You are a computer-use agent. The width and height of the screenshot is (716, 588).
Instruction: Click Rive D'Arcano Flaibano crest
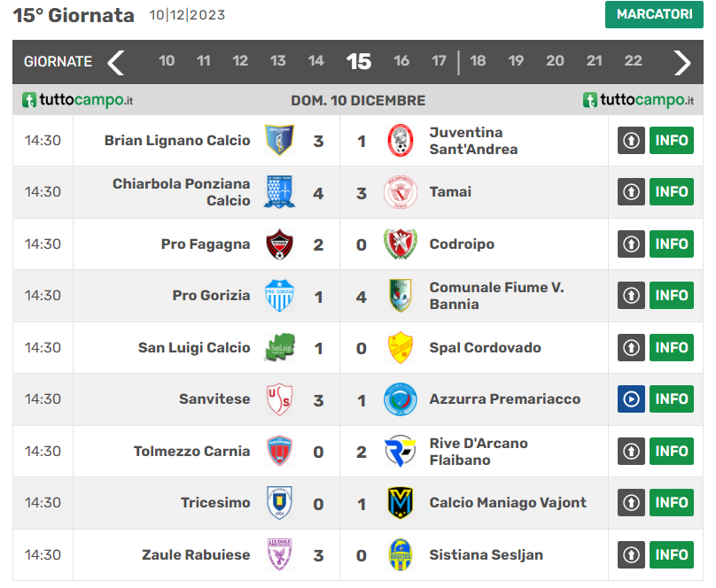click(x=401, y=451)
